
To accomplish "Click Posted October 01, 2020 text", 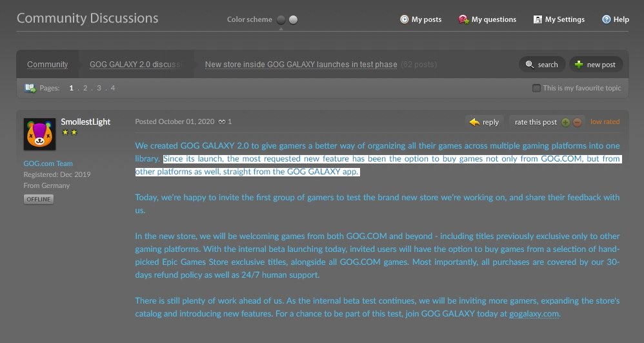I will (175, 121).
